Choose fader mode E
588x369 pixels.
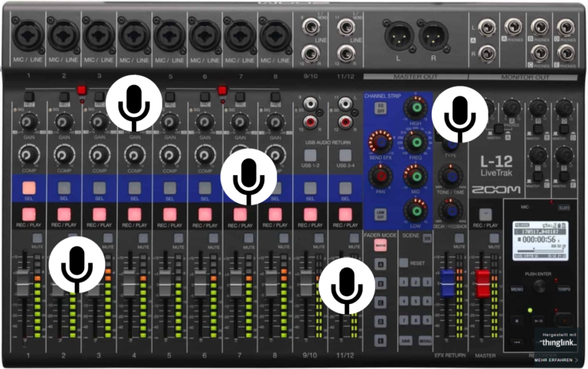381,341
